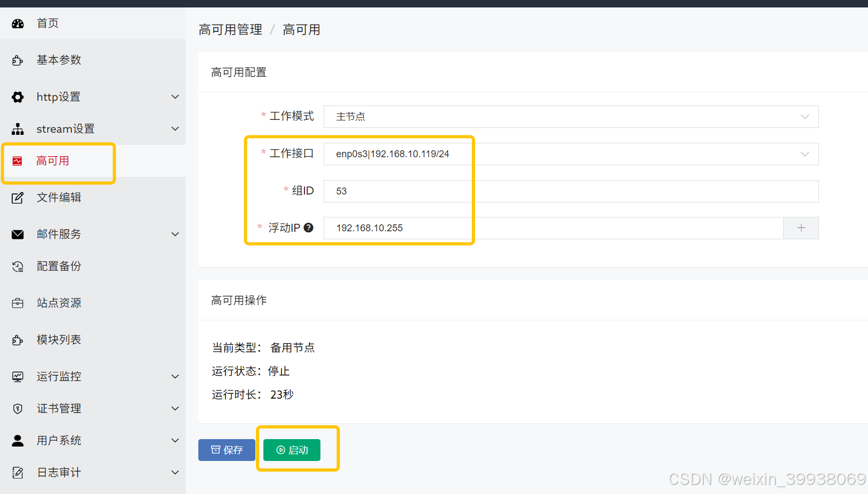Click the 高可用 breadcrumb item
This screenshot has height=494, width=868.
pos(301,30)
